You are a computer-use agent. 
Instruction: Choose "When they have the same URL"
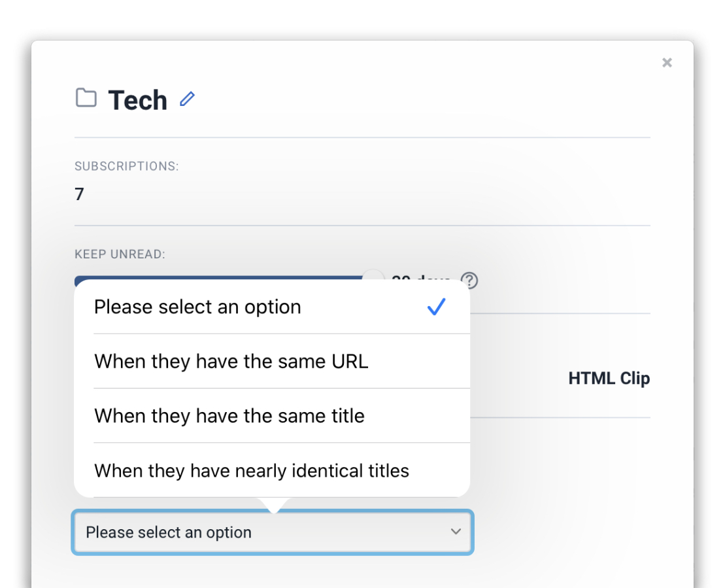pyautogui.click(x=231, y=361)
